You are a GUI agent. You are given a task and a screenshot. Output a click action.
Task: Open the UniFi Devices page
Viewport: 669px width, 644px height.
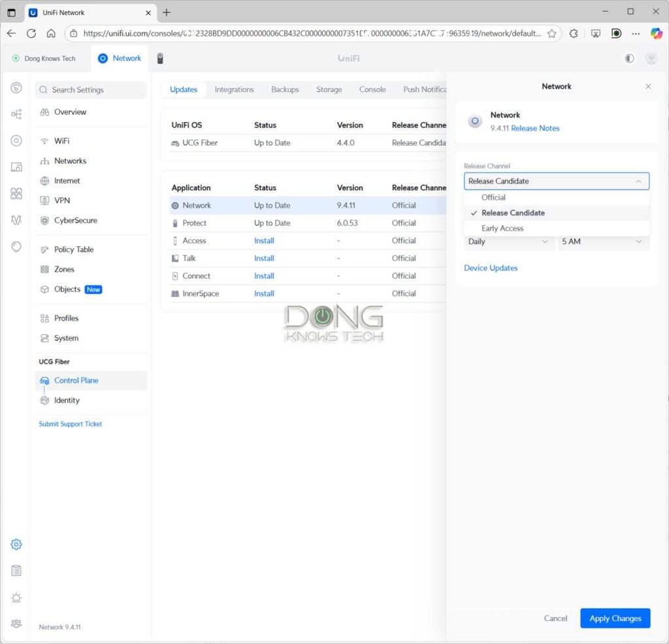click(x=16, y=140)
